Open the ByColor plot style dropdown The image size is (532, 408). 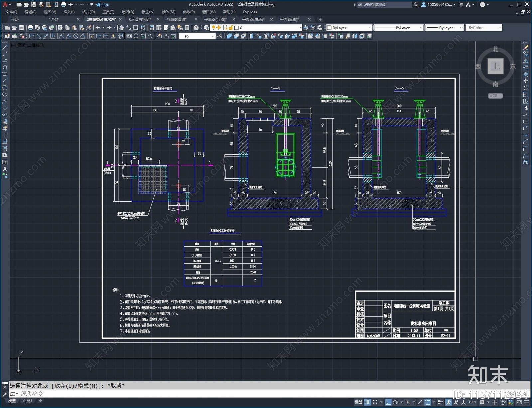484,28
